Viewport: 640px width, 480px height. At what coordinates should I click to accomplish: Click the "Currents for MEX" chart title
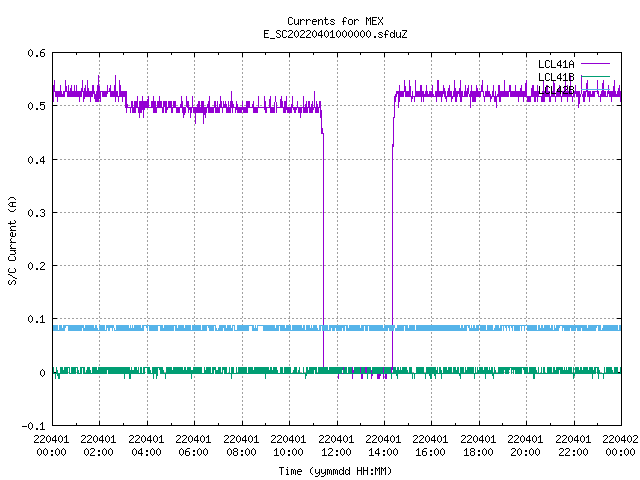(x=335, y=21)
